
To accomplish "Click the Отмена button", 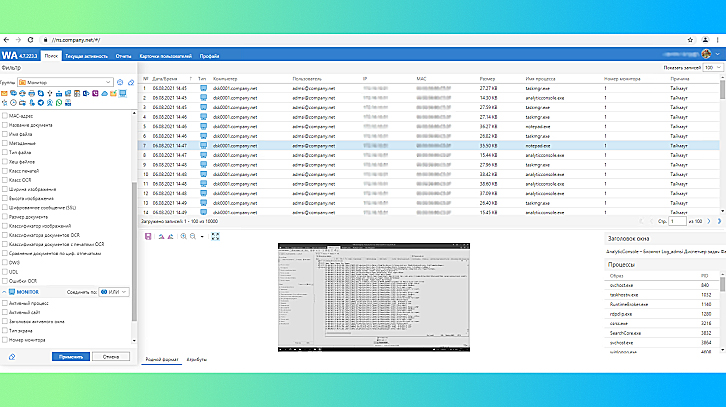I will (111, 355).
